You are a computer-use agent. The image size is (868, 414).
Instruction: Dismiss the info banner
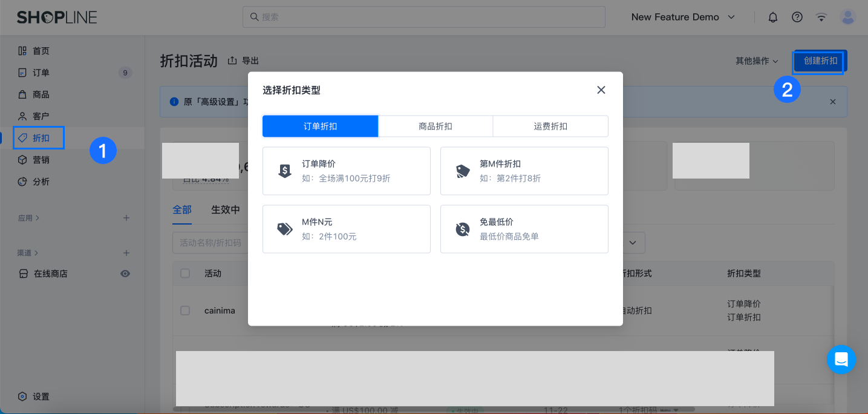833,102
